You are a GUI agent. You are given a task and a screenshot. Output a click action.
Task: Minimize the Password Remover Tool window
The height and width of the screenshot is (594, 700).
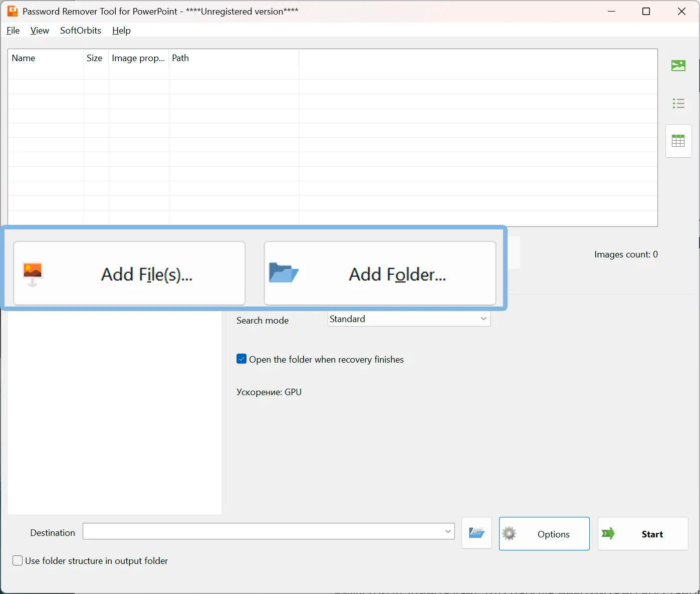[611, 12]
